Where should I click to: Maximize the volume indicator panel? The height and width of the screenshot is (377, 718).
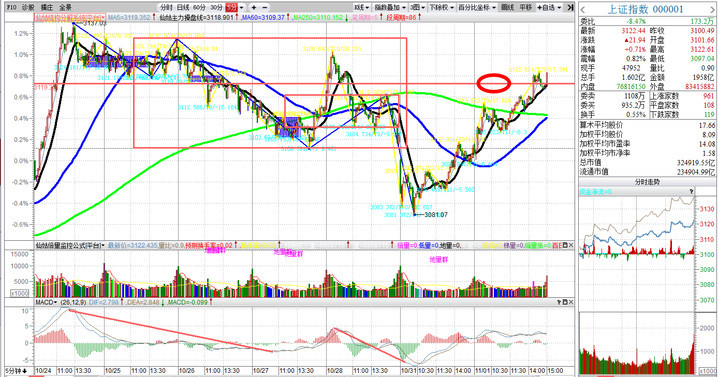(x=565, y=246)
